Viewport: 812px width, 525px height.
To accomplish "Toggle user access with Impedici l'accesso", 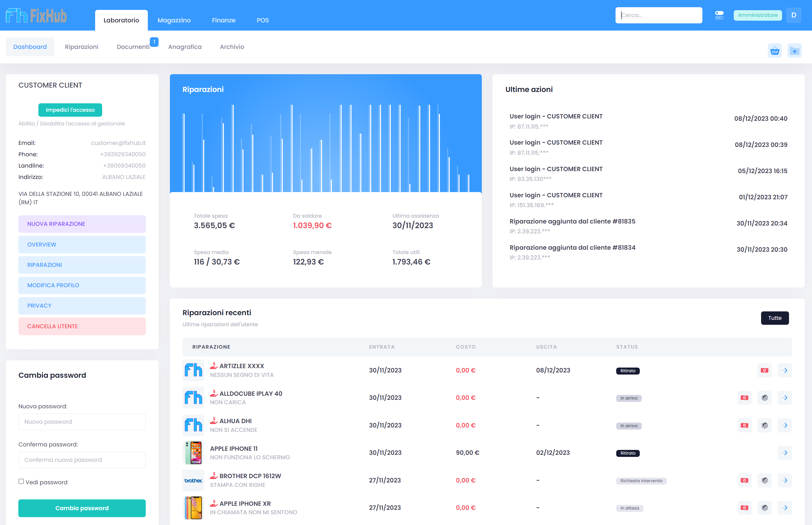I will [x=70, y=110].
